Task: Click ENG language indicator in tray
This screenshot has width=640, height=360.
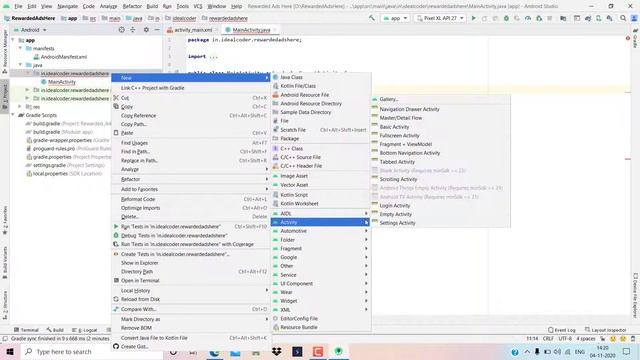Action: point(580,352)
